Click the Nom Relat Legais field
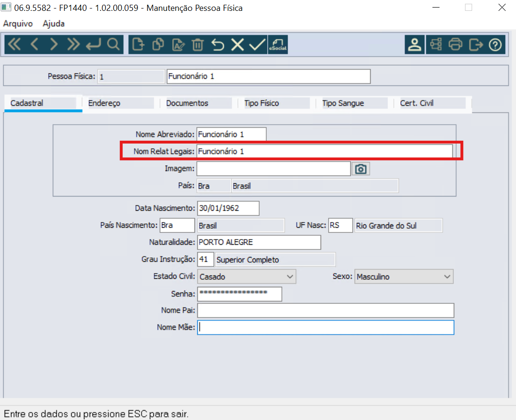The image size is (516, 420). [x=324, y=151]
